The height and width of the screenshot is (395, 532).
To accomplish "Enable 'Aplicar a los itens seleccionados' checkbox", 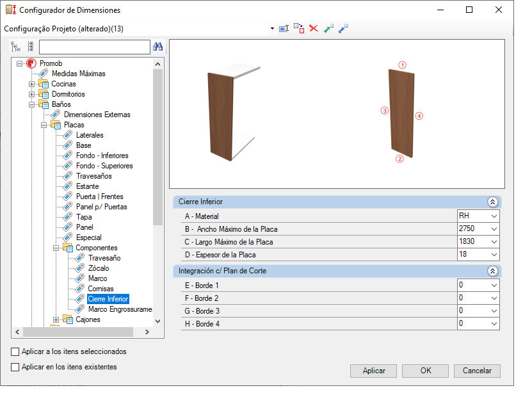I will click(15, 351).
